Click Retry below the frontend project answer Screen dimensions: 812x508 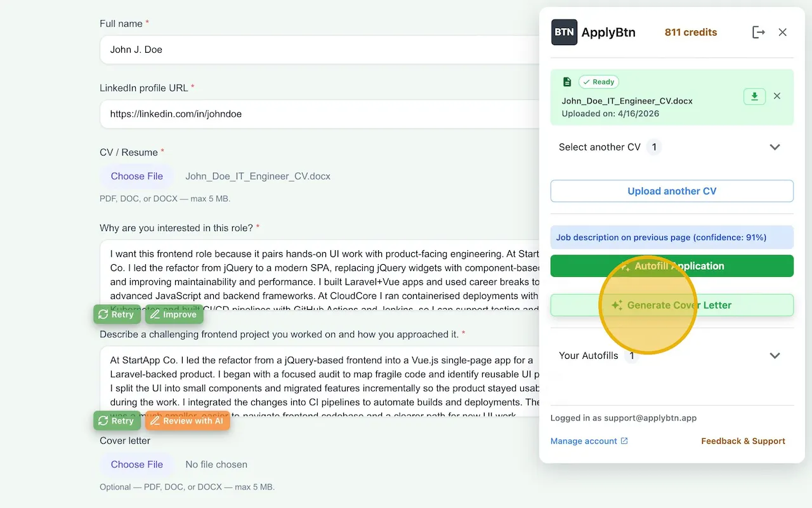click(117, 421)
